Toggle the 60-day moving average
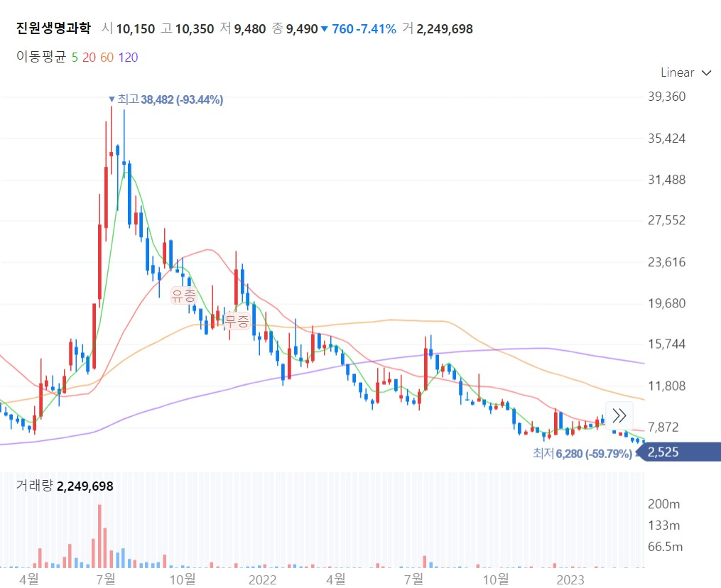The image size is (721, 588). coord(107,58)
